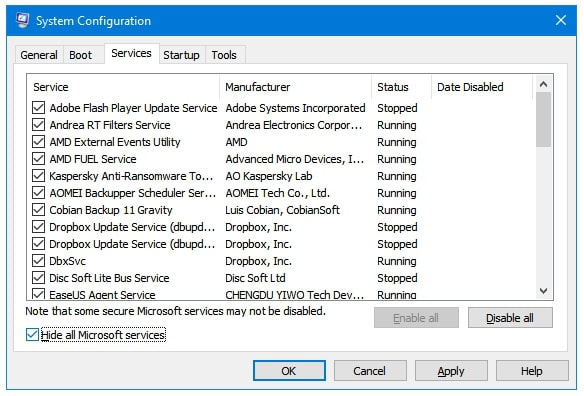The width and height of the screenshot is (584, 396).
Task: Click the scroll down arrow in services list
Action: tap(543, 291)
